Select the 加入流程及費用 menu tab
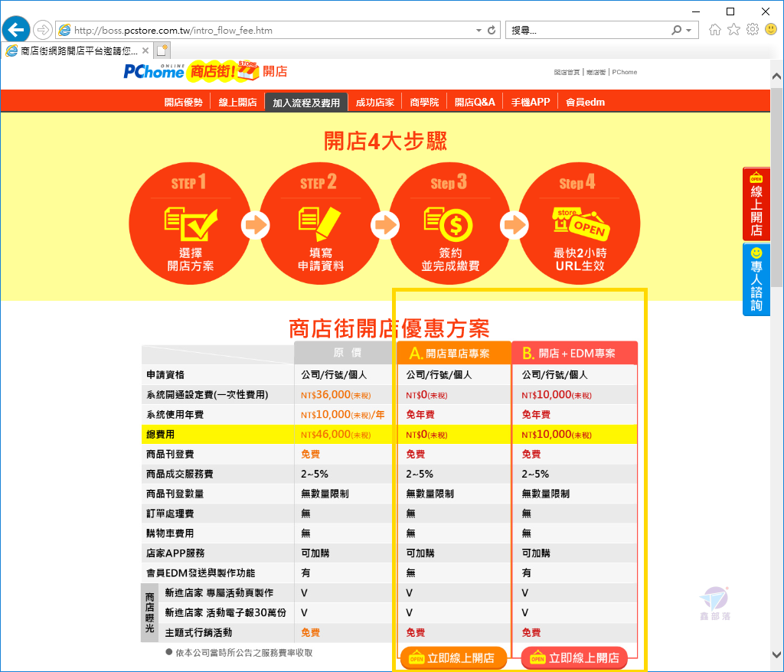This screenshot has width=784, height=672. (x=306, y=103)
